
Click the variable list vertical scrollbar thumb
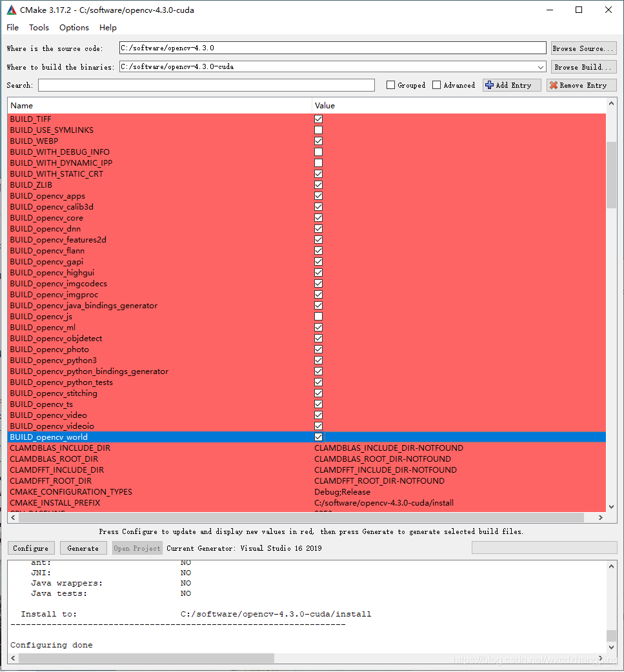pos(611,175)
